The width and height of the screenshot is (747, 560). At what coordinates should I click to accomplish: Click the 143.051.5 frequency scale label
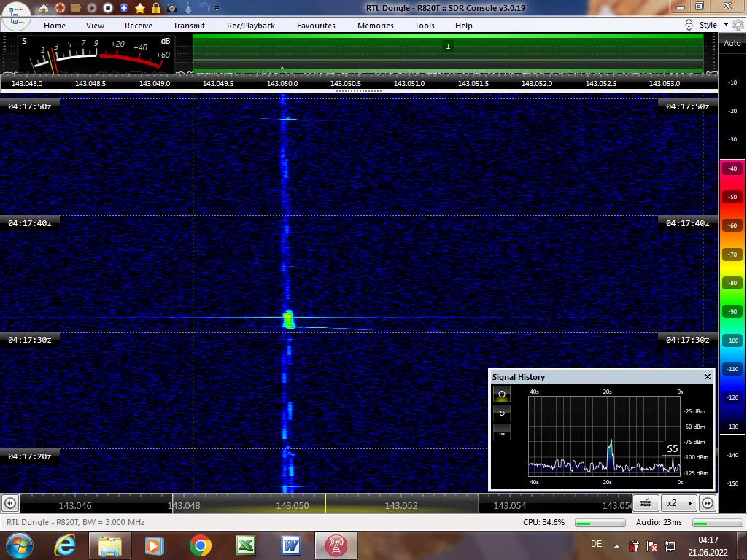[473, 83]
